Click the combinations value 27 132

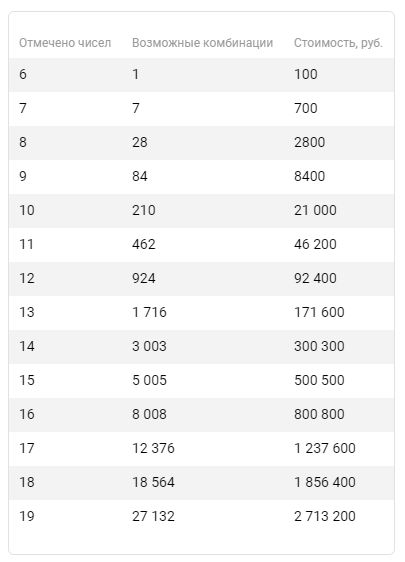(x=153, y=516)
